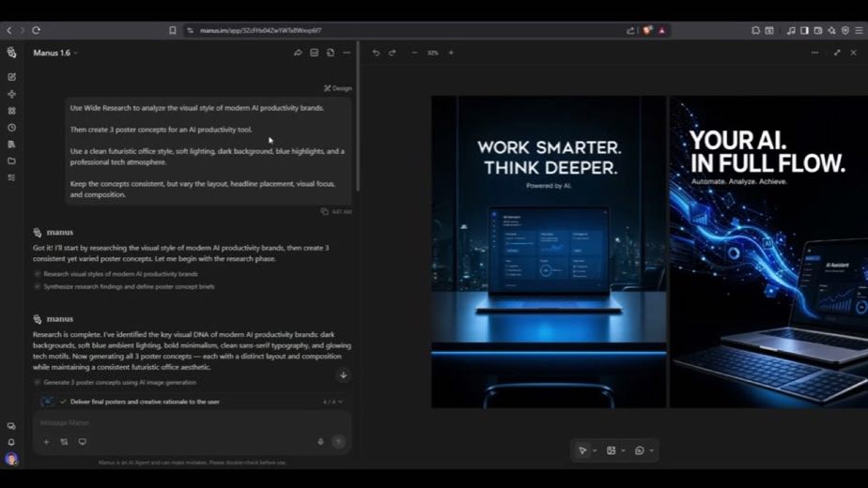Click the Brave shields lion icon
The width and height of the screenshot is (868, 488).
pos(646,30)
